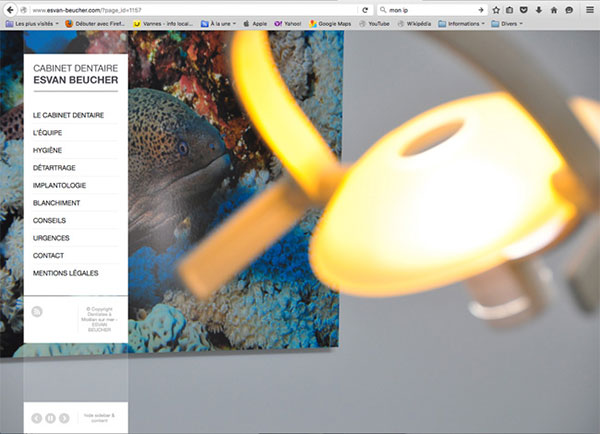Open the Mentions Légales menu item
Viewport: 600px width, 434px height.
coord(65,273)
